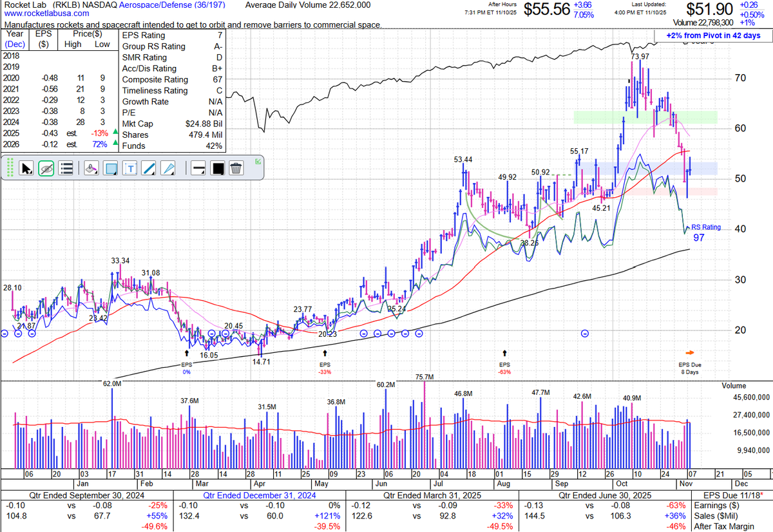Click the trash icon to delete annotations
This screenshot has height=532, width=773.
pos(235,168)
